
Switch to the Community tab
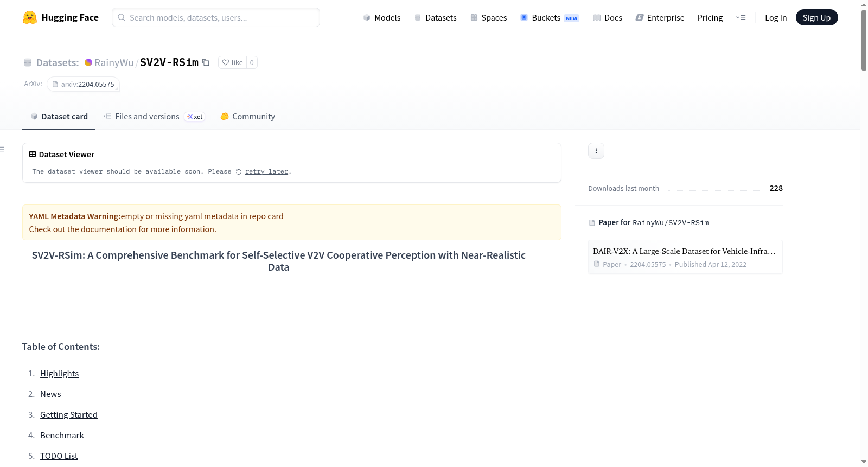(247, 117)
